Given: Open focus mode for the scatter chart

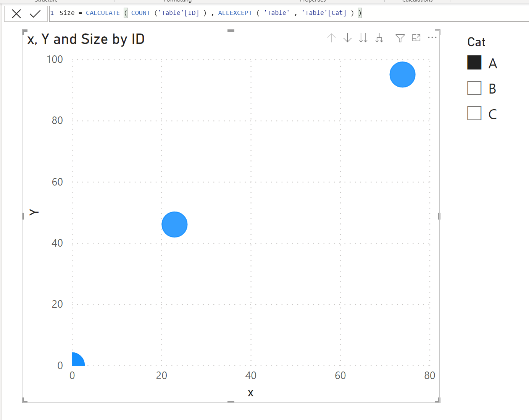Looking at the screenshot, I should pyautogui.click(x=416, y=38).
